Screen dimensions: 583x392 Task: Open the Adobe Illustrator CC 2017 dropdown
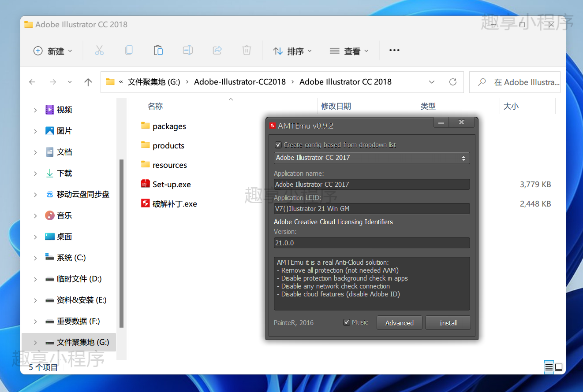coord(372,158)
